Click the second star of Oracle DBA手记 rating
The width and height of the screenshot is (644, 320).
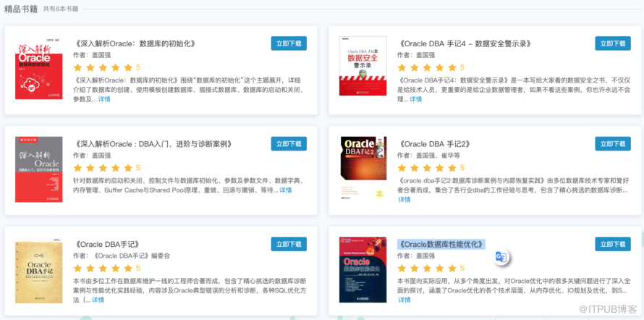tap(90, 268)
